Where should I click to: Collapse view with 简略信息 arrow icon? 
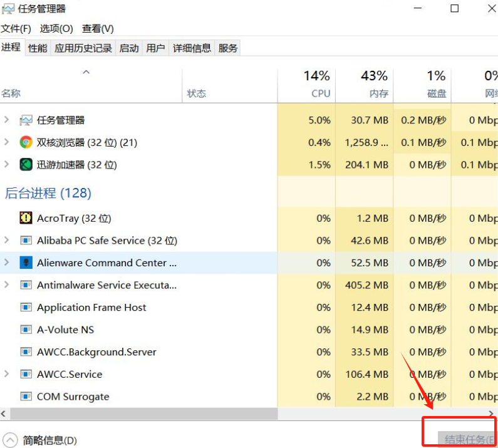pyautogui.click(x=10, y=440)
